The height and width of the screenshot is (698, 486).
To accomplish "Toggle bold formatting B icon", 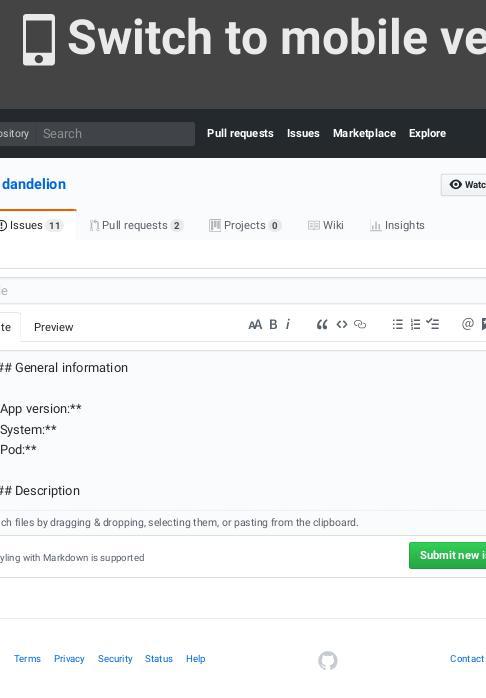I will tap(273, 325).
